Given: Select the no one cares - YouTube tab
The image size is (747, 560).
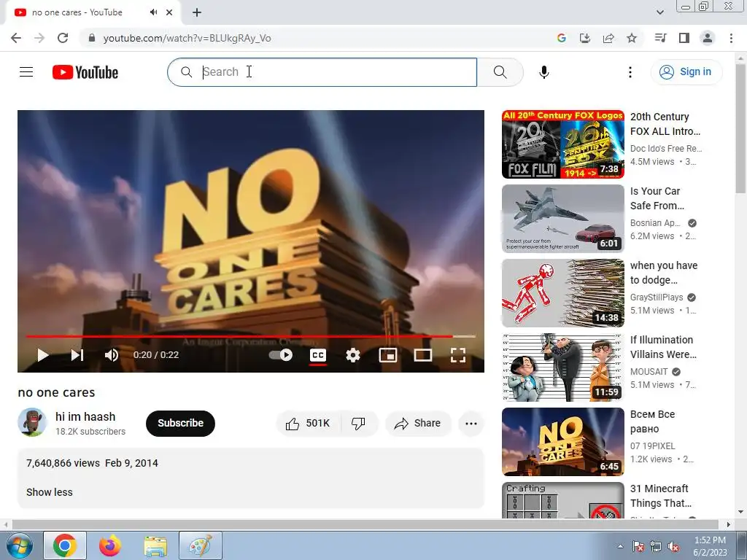Looking at the screenshot, I should pyautogui.click(x=93, y=12).
